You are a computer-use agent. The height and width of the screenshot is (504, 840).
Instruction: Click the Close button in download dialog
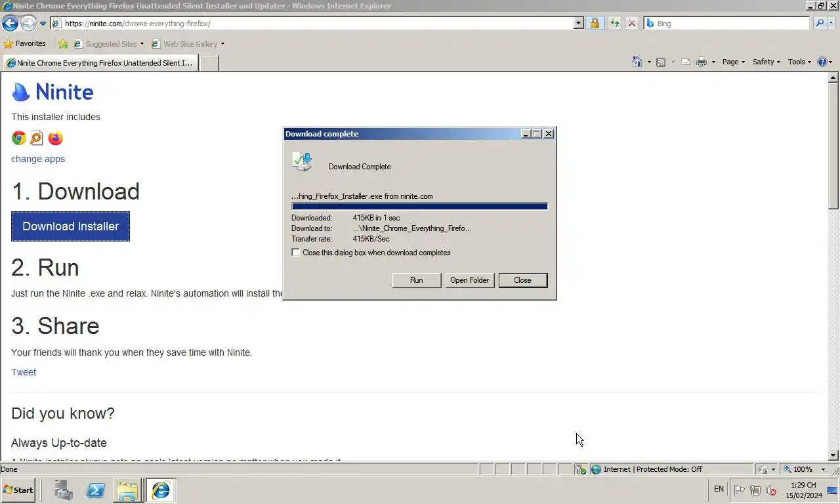523,280
